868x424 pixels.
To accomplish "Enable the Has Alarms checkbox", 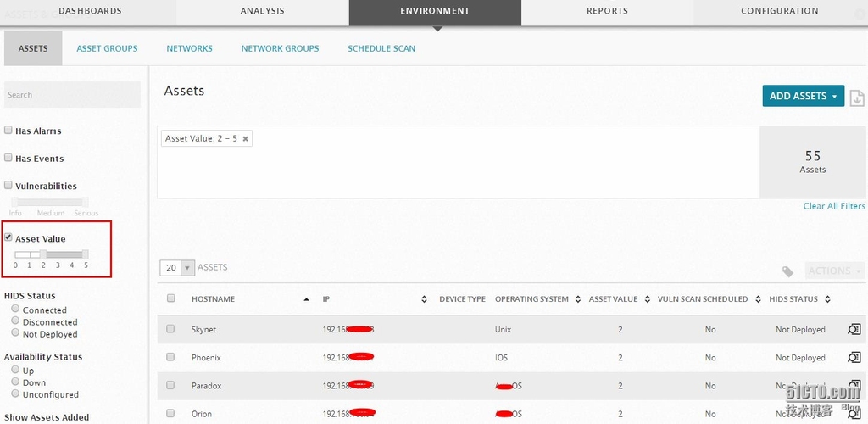I will click(x=8, y=130).
